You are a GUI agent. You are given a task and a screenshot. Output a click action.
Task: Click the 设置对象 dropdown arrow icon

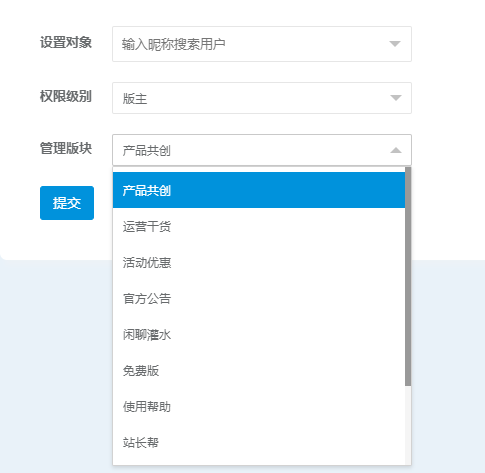pyautogui.click(x=395, y=44)
